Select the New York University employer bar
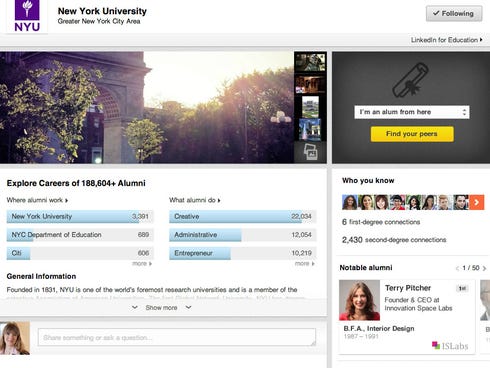Viewport: 490px width, 368px height. (80, 216)
